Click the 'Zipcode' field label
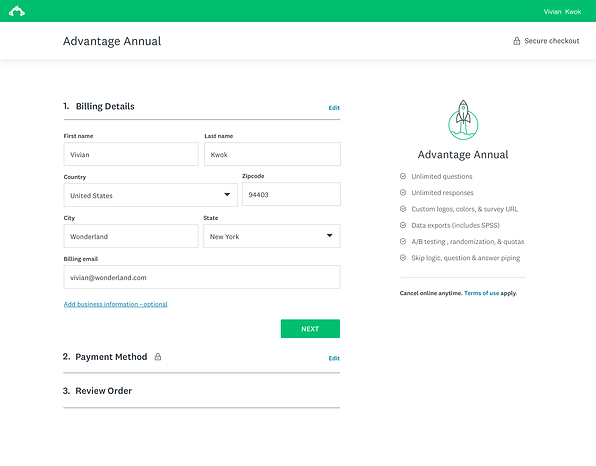This screenshot has width=596, height=466. click(x=253, y=176)
